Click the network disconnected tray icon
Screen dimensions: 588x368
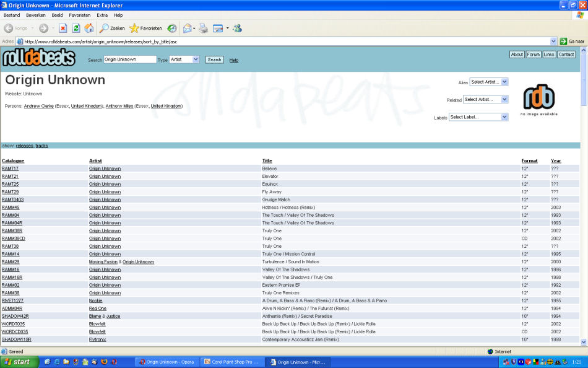[506, 362]
